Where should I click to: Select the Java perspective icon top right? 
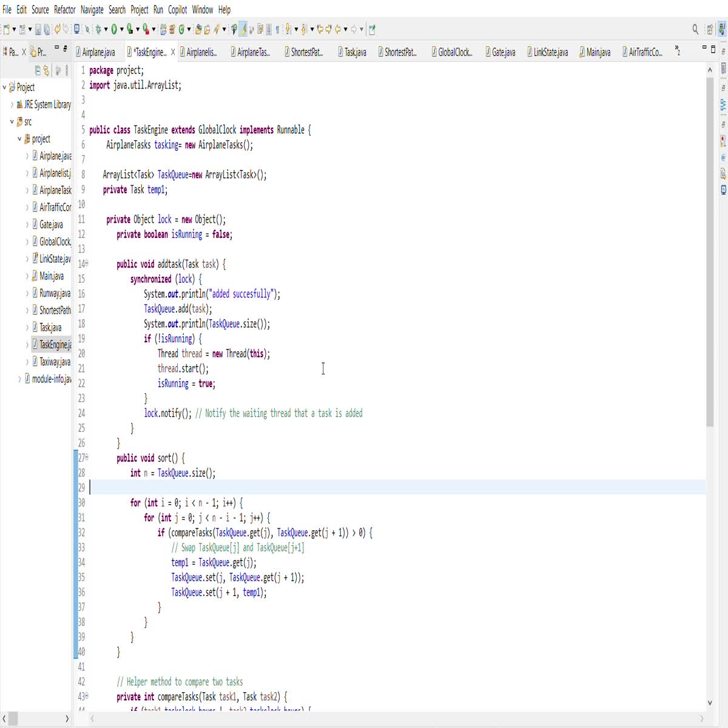[x=721, y=29]
